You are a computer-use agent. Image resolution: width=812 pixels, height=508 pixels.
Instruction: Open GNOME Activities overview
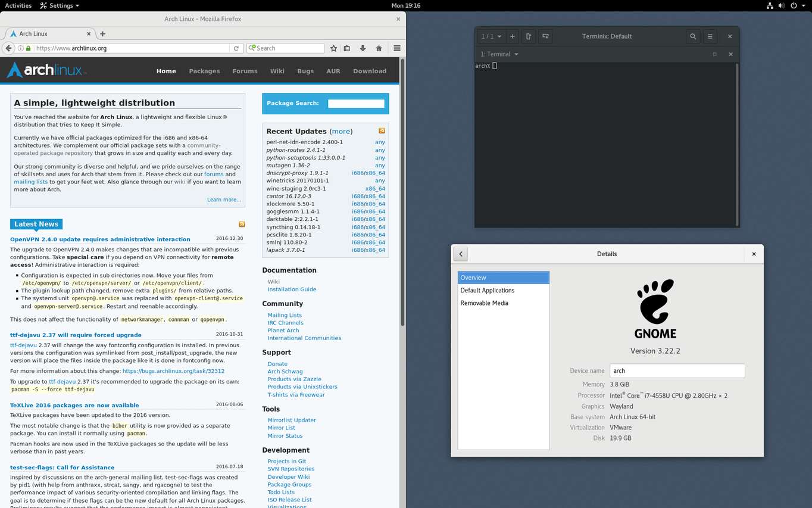pyautogui.click(x=18, y=5)
